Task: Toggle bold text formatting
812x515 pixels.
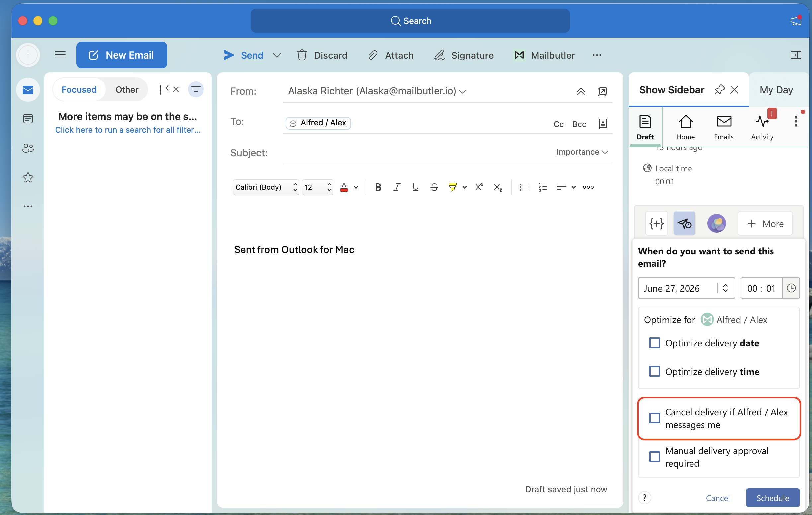Action: (x=378, y=187)
